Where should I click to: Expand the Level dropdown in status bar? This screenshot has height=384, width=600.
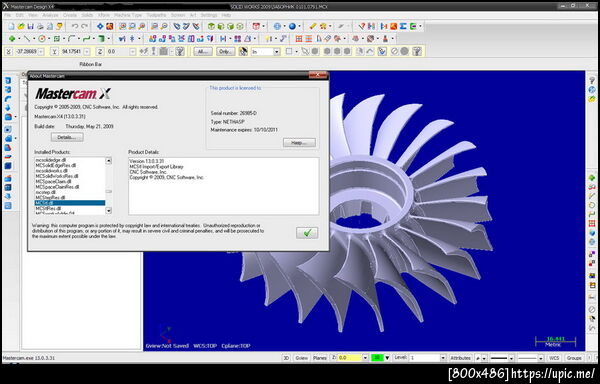pyautogui.click(x=443, y=358)
